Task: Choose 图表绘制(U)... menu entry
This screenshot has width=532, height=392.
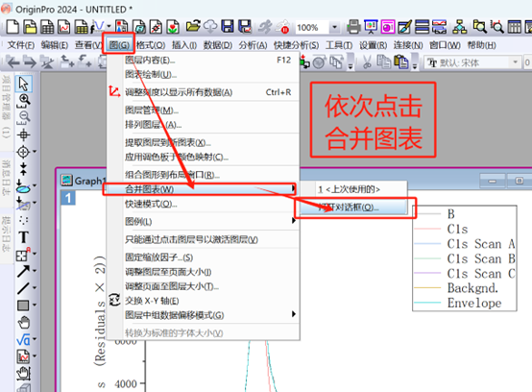Action: click(203, 74)
